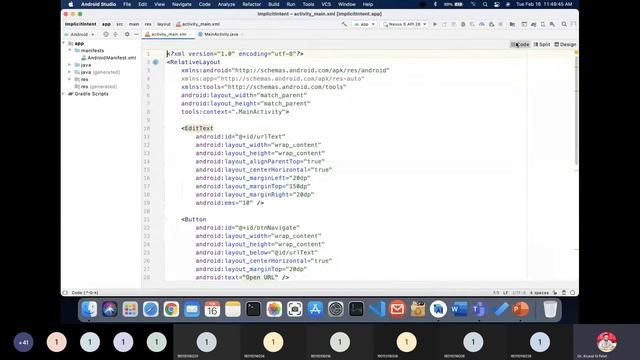Open the Tools menu

[x=308, y=4]
